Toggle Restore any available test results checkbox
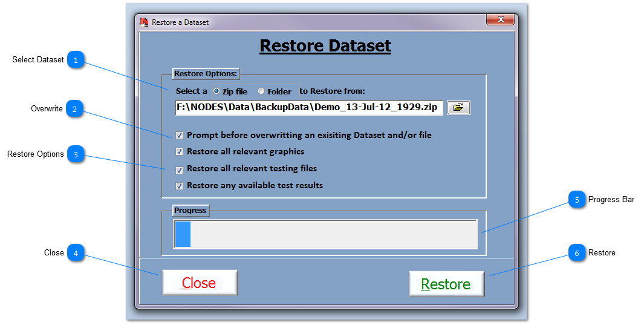The image size is (644, 325). pos(180,186)
